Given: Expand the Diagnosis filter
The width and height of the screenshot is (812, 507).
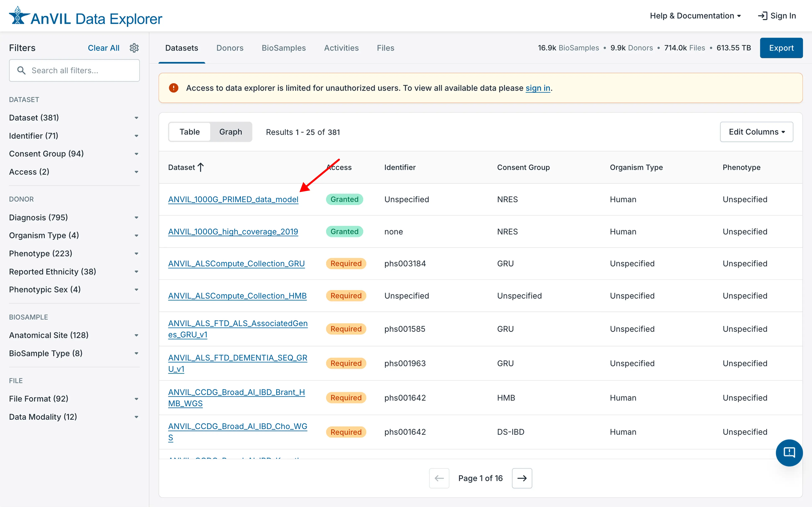Looking at the screenshot, I should [x=136, y=217].
